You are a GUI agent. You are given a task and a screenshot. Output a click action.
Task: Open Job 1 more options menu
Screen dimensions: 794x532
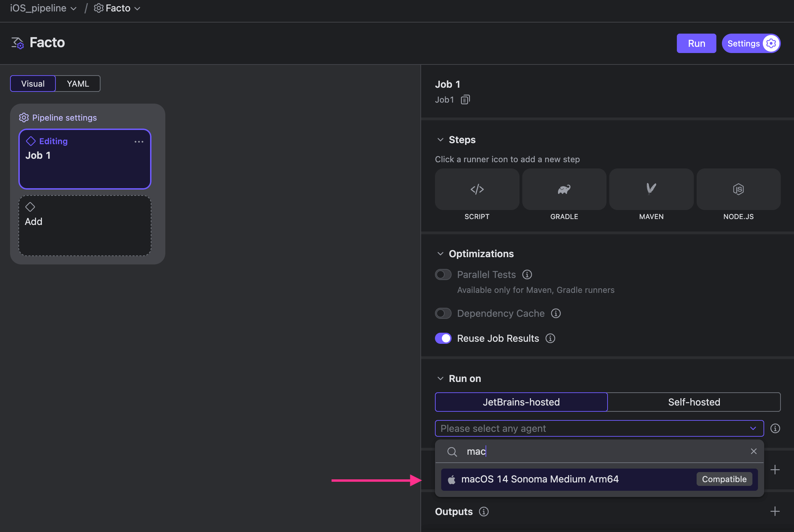tap(139, 142)
